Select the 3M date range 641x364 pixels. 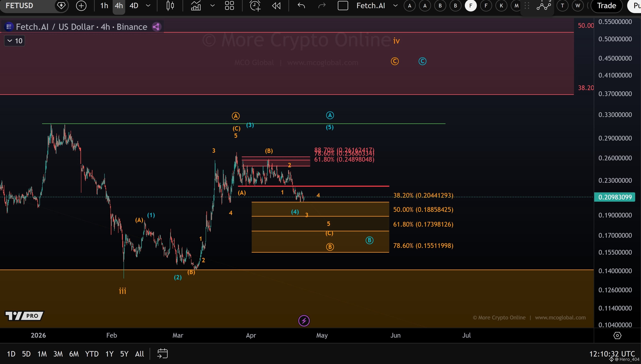click(x=58, y=354)
